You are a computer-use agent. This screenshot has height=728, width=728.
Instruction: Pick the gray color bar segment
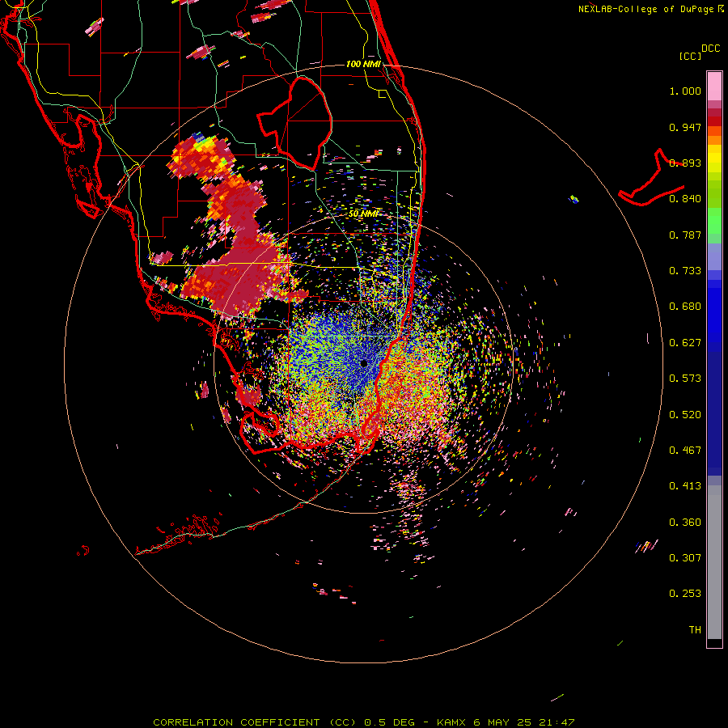click(x=714, y=562)
